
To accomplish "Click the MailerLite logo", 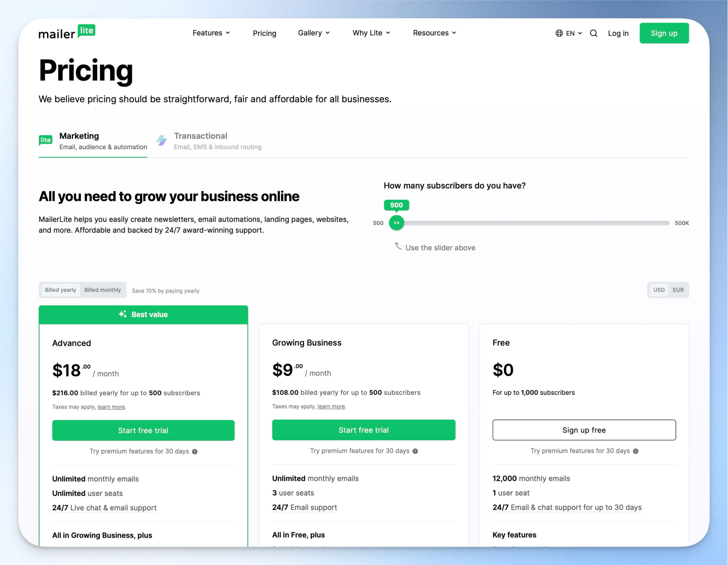I will click(x=67, y=32).
